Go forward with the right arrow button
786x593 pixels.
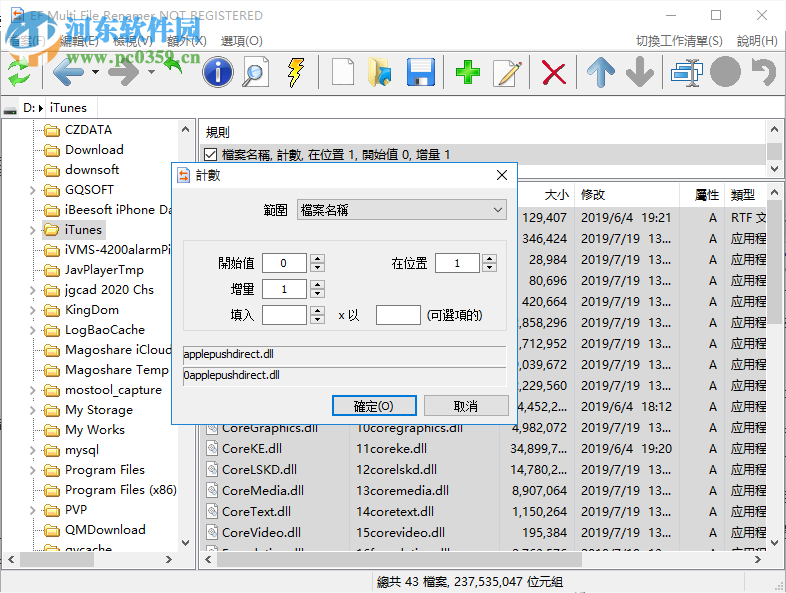click(124, 72)
